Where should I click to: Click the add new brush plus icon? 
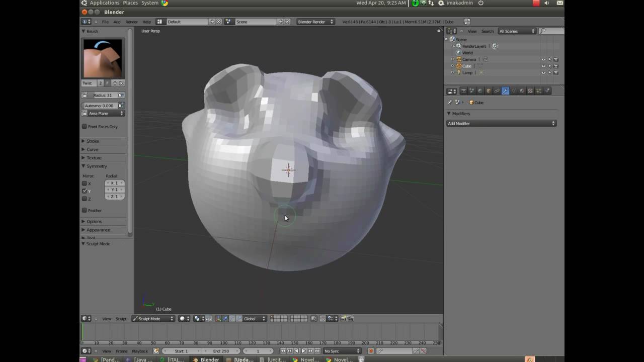[x=115, y=83]
